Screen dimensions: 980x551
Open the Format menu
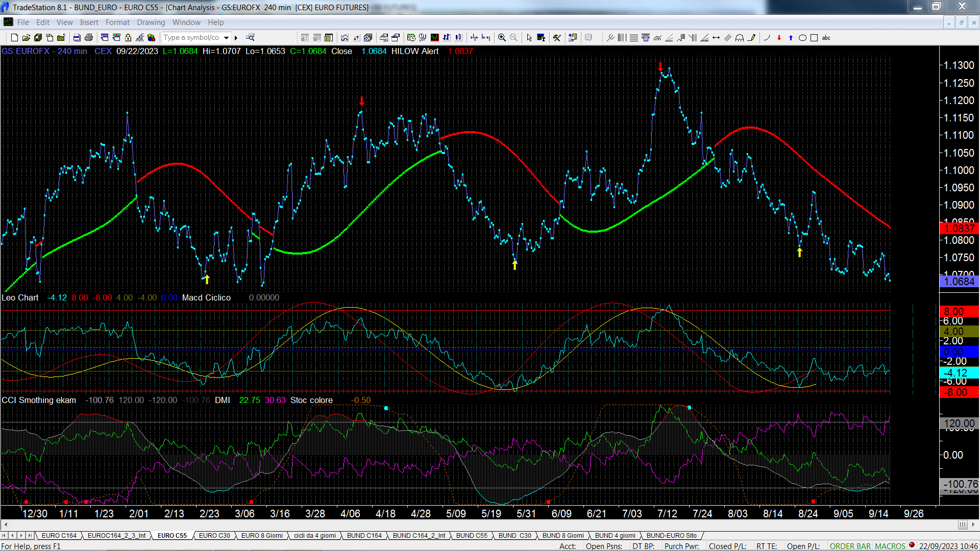[117, 22]
